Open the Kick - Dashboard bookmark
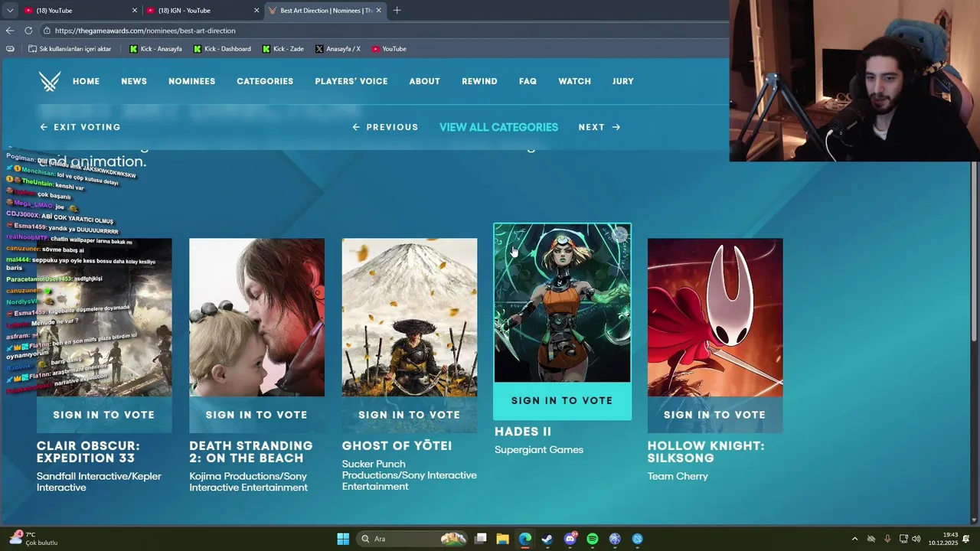The image size is (980, 551). 222,49
